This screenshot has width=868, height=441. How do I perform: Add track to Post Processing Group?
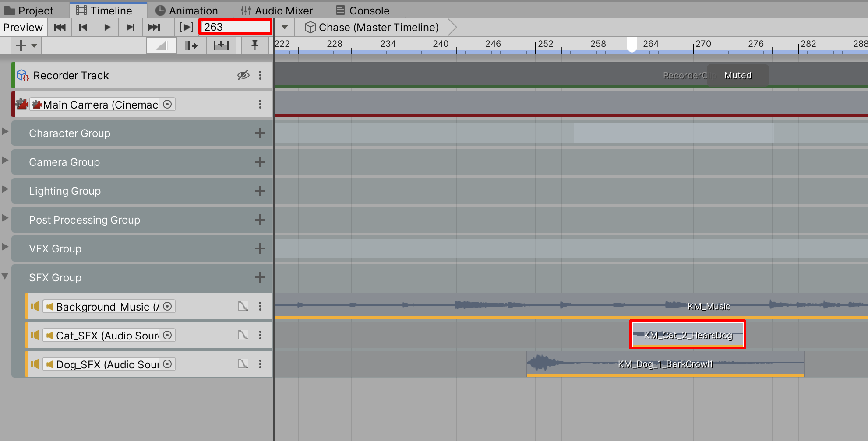pos(260,220)
